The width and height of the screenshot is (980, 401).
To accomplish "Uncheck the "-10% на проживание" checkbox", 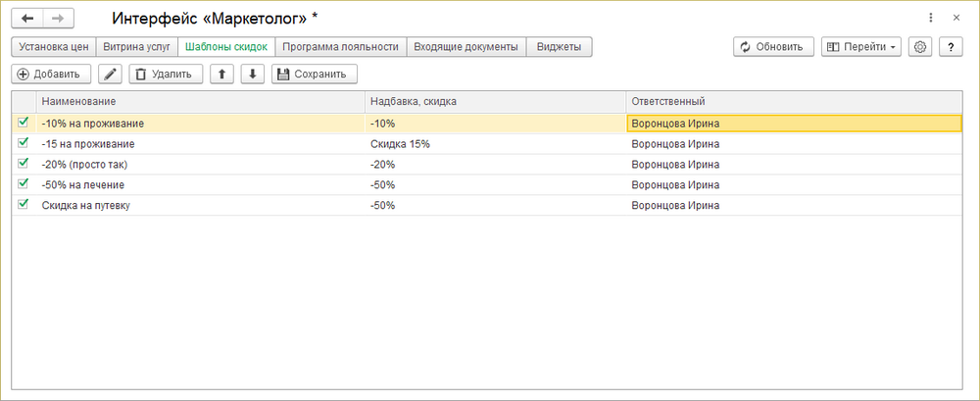I will [24, 123].
